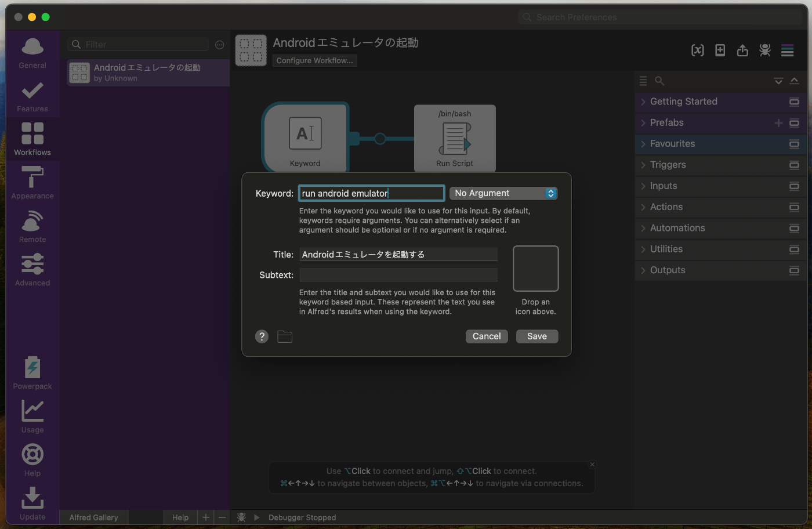
Task: Toggle the Prefabs section view icon
Action: 794,123
